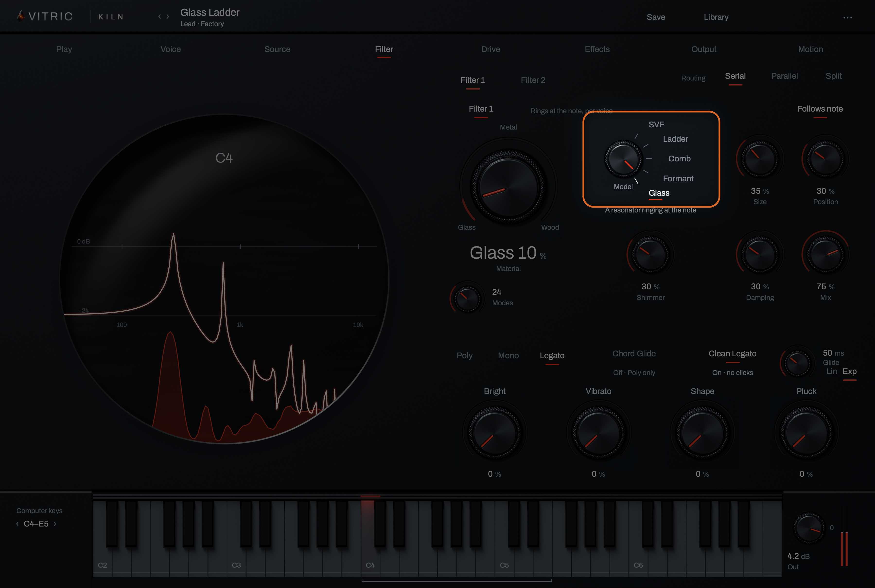Set glide curve to Lin
875x588 pixels.
pos(831,371)
